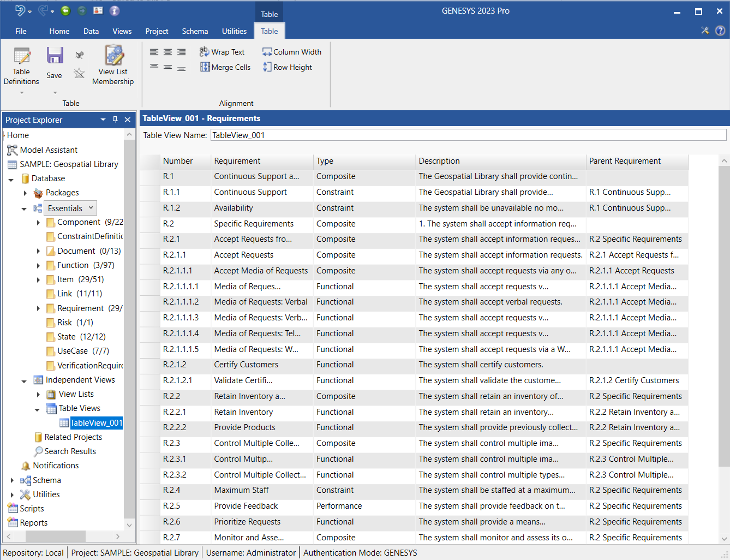The height and width of the screenshot is (560, 730).
Task: Click the Model Assistant icon in explorer
Action: (12, 150)
